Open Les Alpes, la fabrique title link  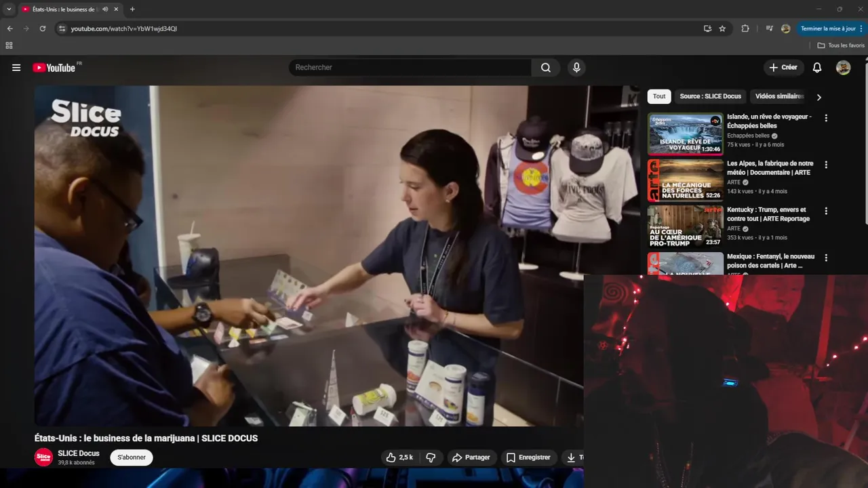click(x=770, y=168)
